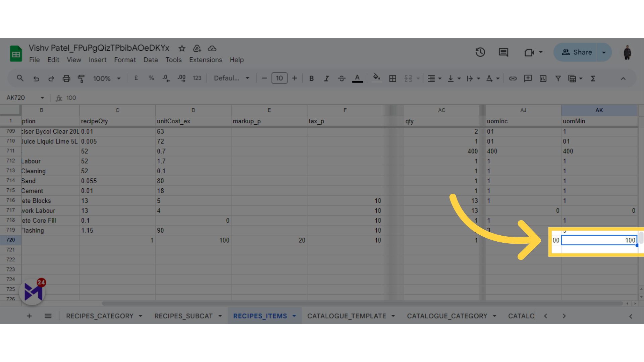Select the paint bucket fill icon
This screenshot has width=644, height=362.
[x=376, y=79]
